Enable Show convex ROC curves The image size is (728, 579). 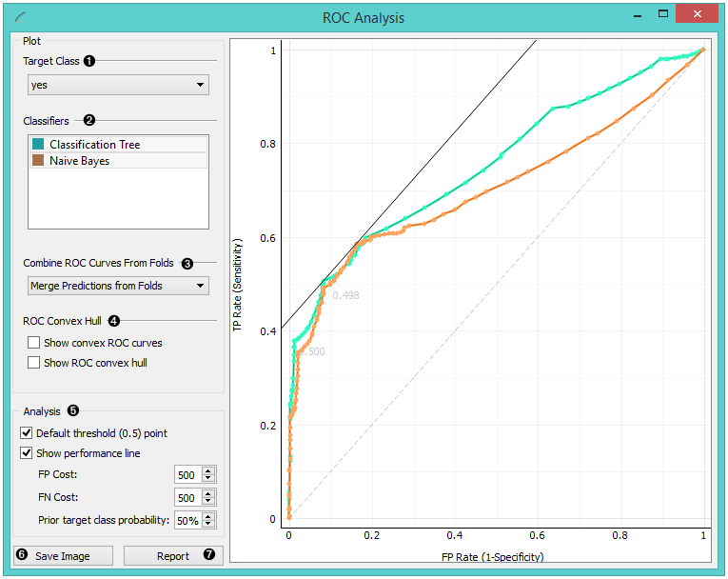[34, 342]
